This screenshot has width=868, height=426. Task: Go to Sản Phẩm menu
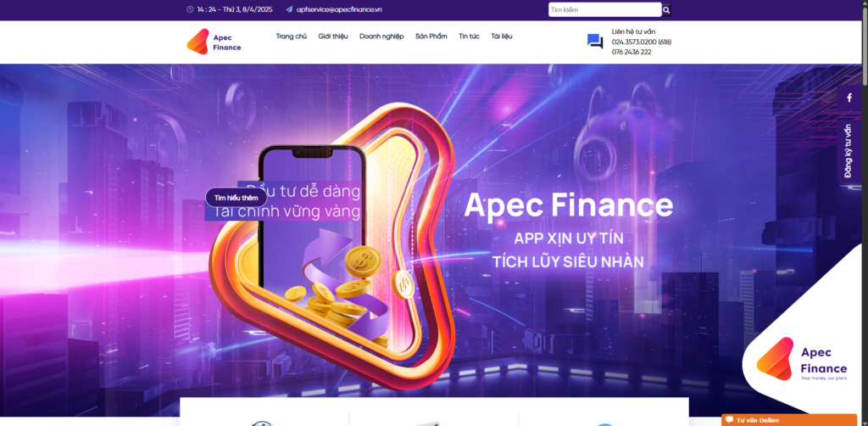coord(431,36)
